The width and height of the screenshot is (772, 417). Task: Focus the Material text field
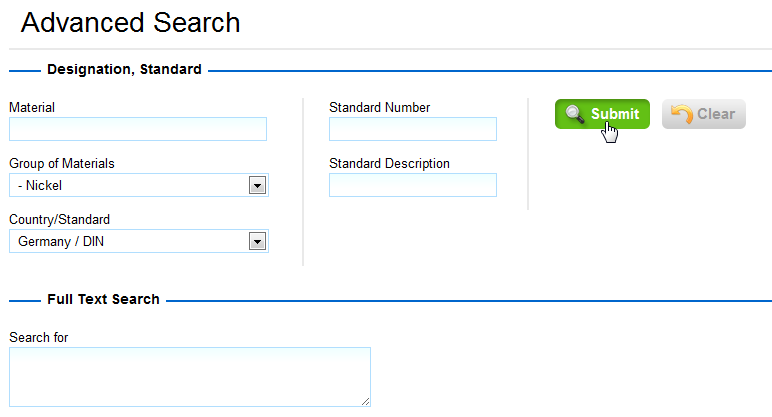point(138,129)
